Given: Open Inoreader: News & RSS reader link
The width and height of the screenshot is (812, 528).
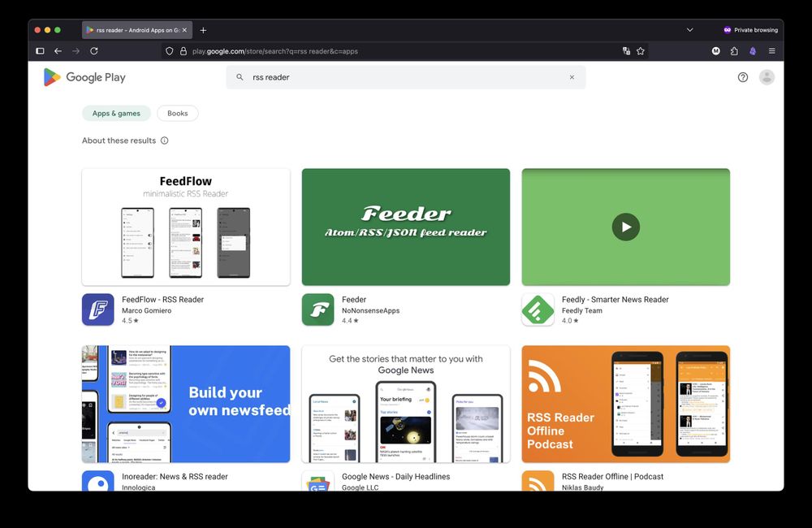Looking at the screenshot, I should click(175, 477).
